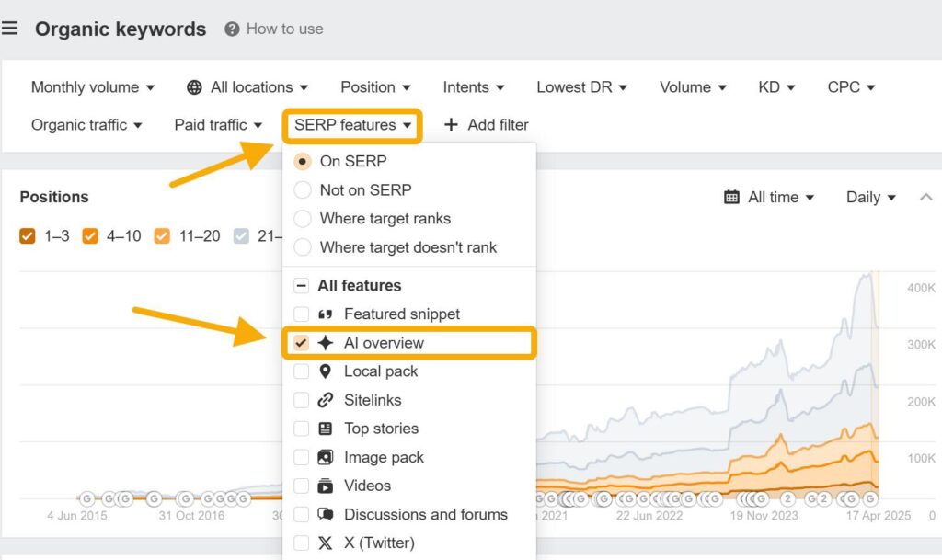
Task: Click the Sitelinks chain icon
Action: pyautogui.click(x=326, y=400)
